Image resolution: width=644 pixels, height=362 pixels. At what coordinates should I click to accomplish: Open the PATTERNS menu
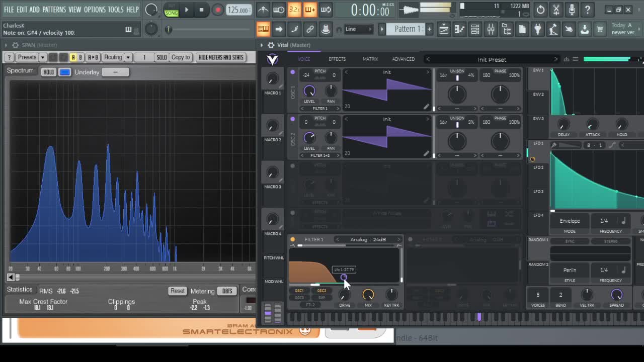[x=54, y=10]
